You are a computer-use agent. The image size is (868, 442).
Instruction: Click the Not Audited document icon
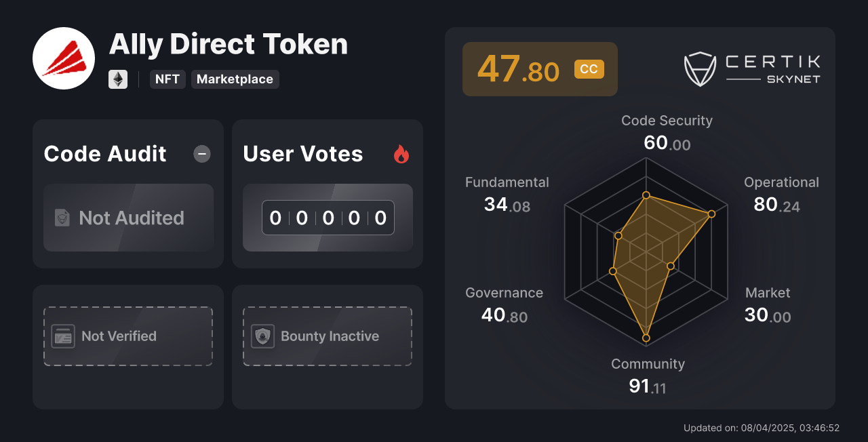pos(62,218)
